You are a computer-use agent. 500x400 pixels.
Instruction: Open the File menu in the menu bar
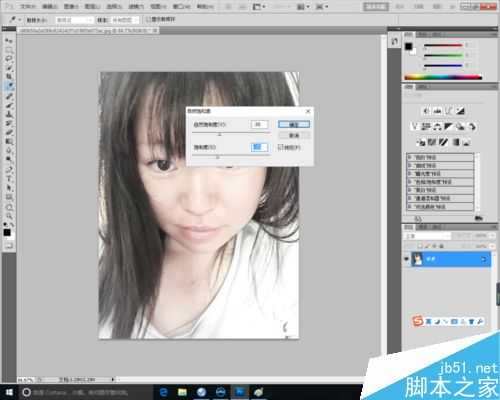(x=28, y=6)
